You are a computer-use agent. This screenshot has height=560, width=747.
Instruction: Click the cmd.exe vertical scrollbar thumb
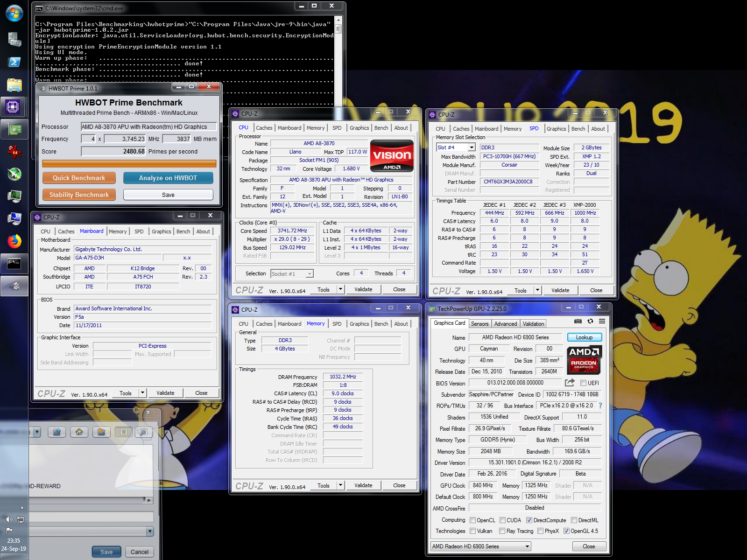coord(338,28)
